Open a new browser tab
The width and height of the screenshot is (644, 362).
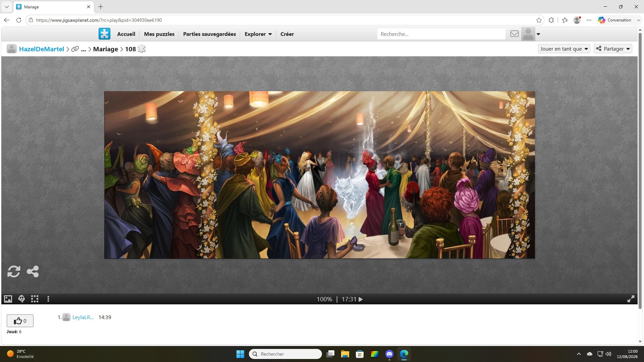coord(101,7)
